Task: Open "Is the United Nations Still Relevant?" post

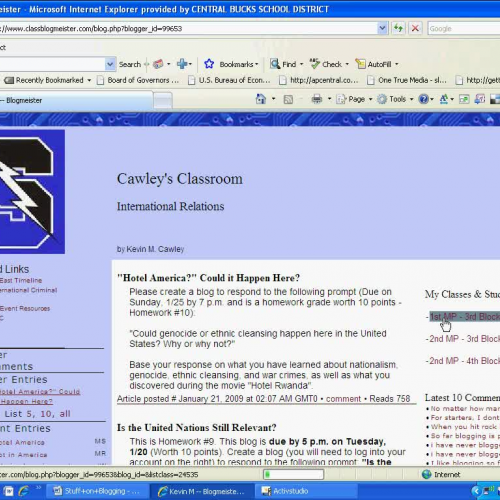Action: [x=197, y=428]
